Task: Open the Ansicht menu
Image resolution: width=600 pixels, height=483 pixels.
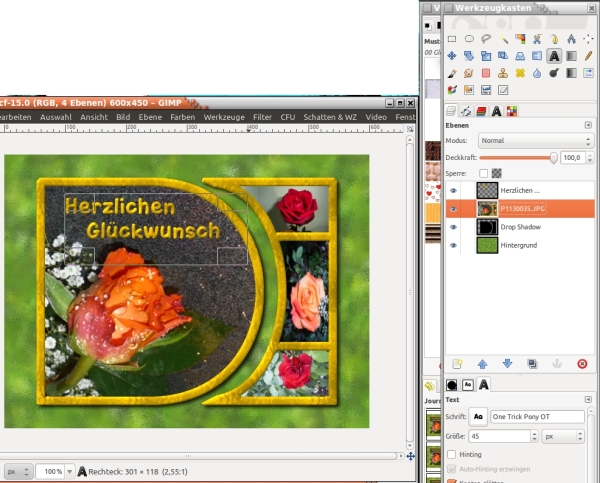Action: 94,117
